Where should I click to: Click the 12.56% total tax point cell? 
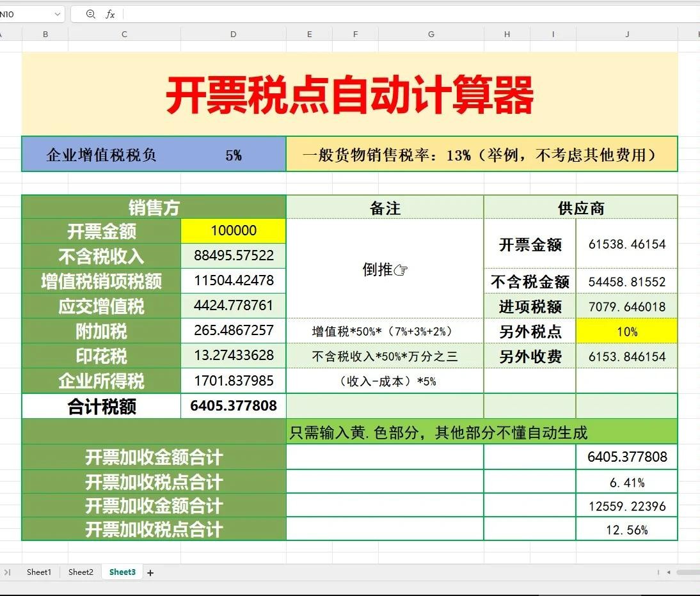626,529
